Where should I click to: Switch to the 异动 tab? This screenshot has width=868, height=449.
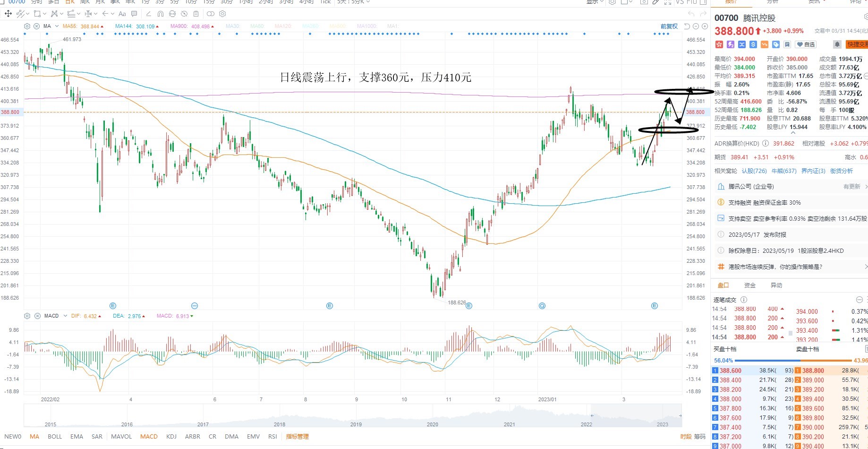pos(776,285)
